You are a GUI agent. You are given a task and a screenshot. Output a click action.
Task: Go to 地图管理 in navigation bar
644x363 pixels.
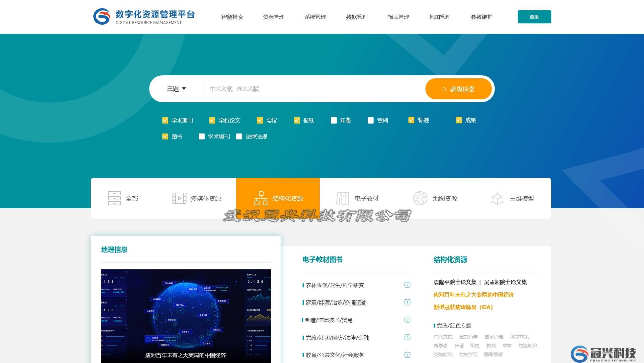(x=440, y=17)
